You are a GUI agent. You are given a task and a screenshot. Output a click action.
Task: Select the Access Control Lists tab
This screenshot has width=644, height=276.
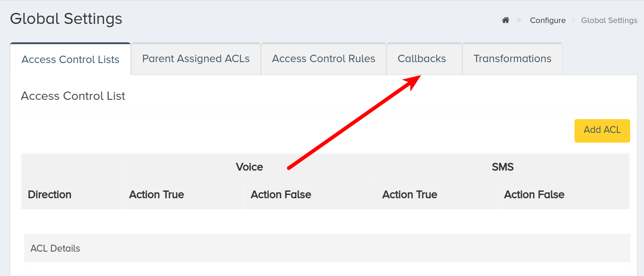click(70, 59)
